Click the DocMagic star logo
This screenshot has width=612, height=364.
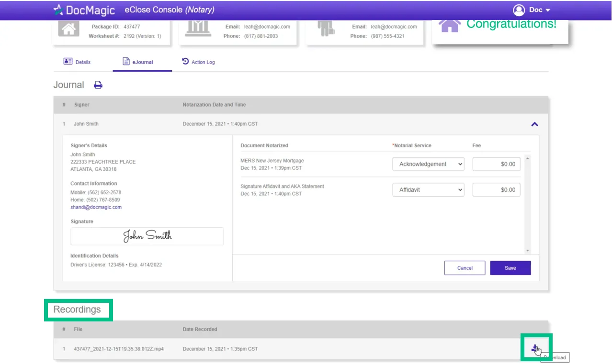(x=58, y=10)
